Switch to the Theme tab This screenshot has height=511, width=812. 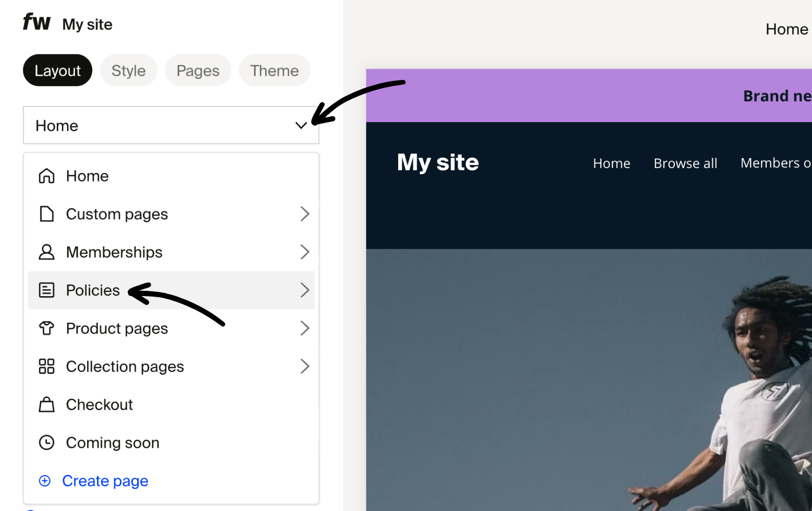(274, 70)
